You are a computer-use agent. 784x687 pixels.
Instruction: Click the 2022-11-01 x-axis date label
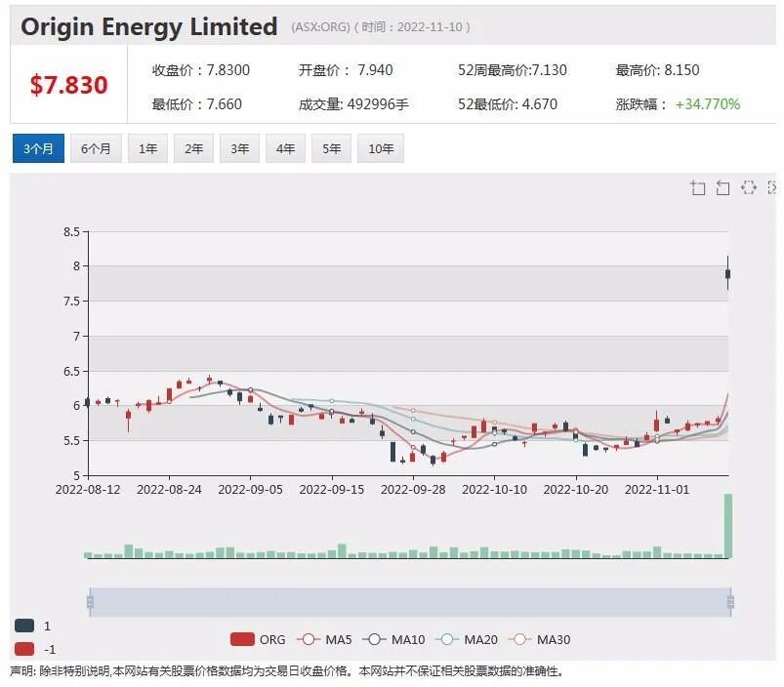[x=657, y=490]
